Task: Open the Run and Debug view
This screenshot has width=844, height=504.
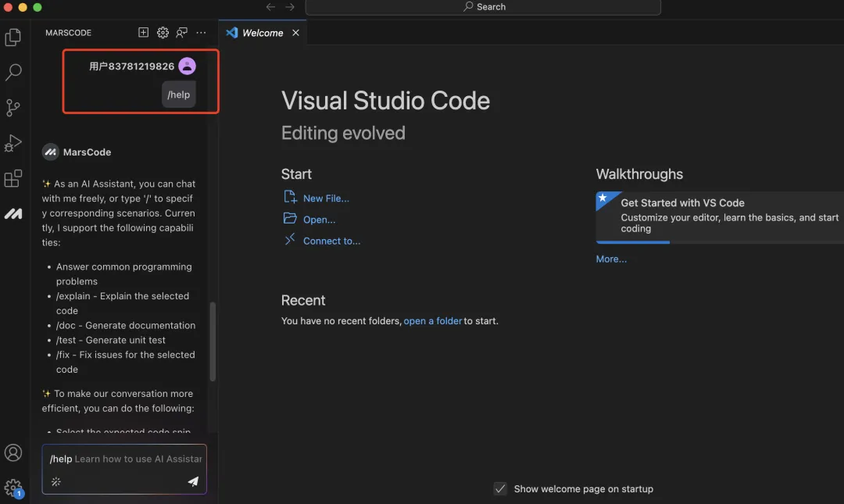Action: pyautogui.click(x=13, y=143)
